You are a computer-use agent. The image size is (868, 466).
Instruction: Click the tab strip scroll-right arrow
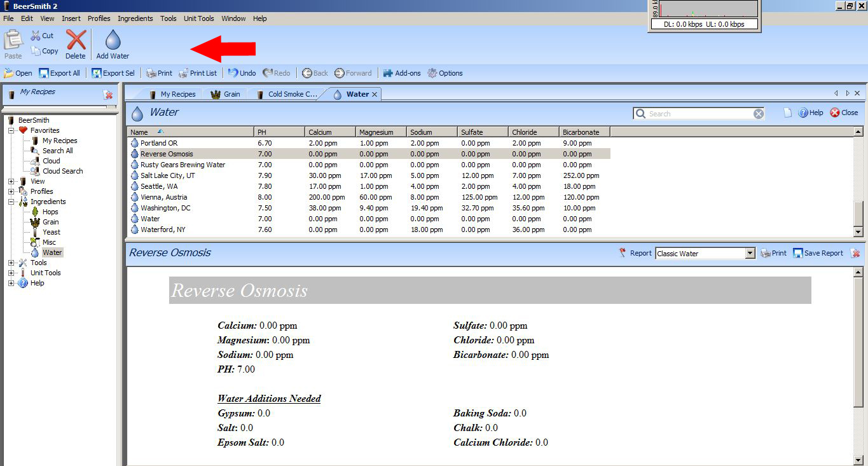pyautogui.click(x=848, y=93)
